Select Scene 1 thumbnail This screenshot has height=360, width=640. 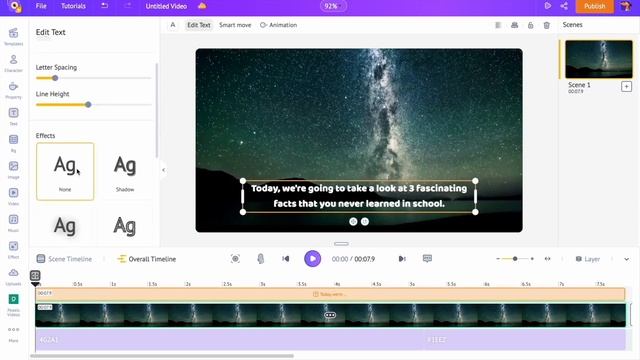tap(598, 59)
